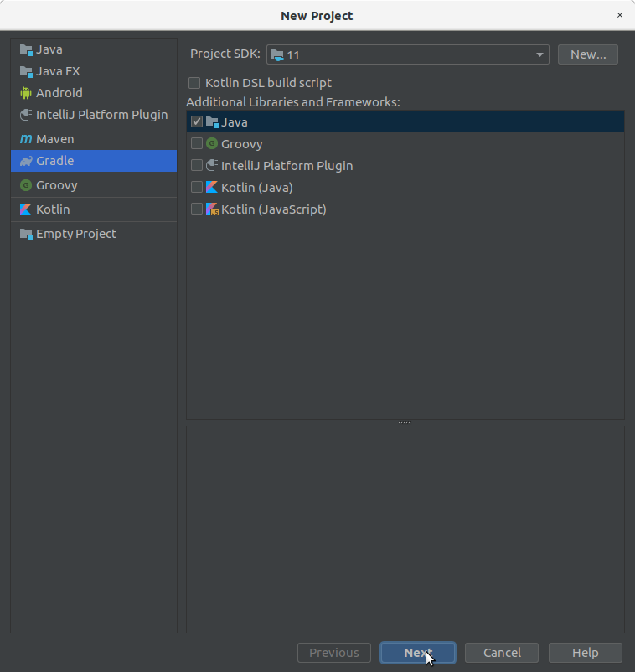Click the New... SDK button

click(x=588, y=54)
